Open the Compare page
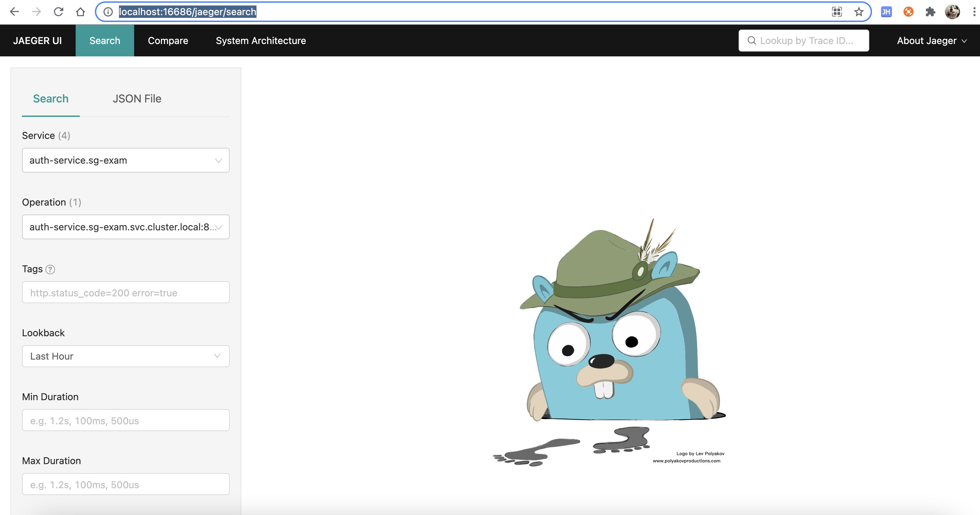The width and height of the screenshot is (980, 515). pyautogui.click(x=168, y=40)
